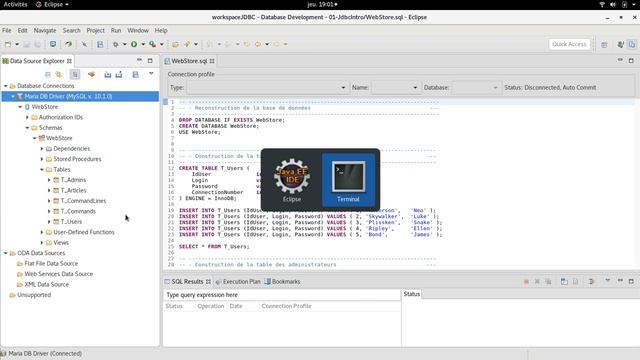Open the console monitor toolbar icon
The image size is (640, 360).
[x=53, y=44]
